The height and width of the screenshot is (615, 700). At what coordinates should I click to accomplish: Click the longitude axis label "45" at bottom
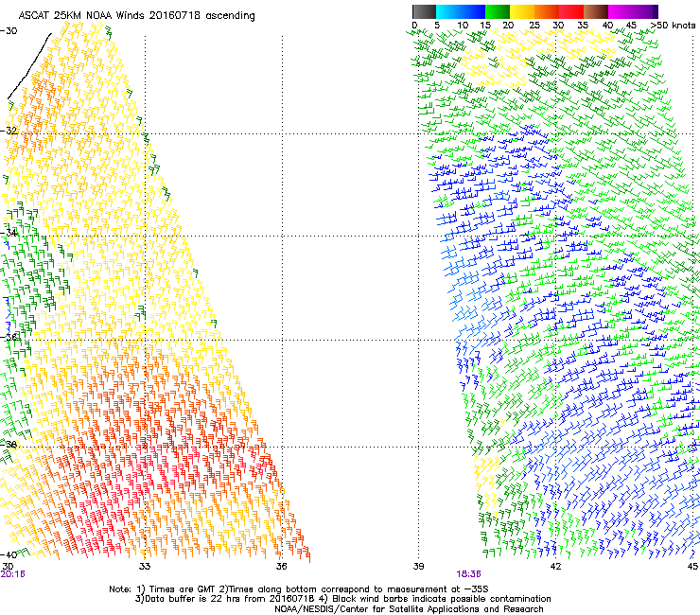692,566
